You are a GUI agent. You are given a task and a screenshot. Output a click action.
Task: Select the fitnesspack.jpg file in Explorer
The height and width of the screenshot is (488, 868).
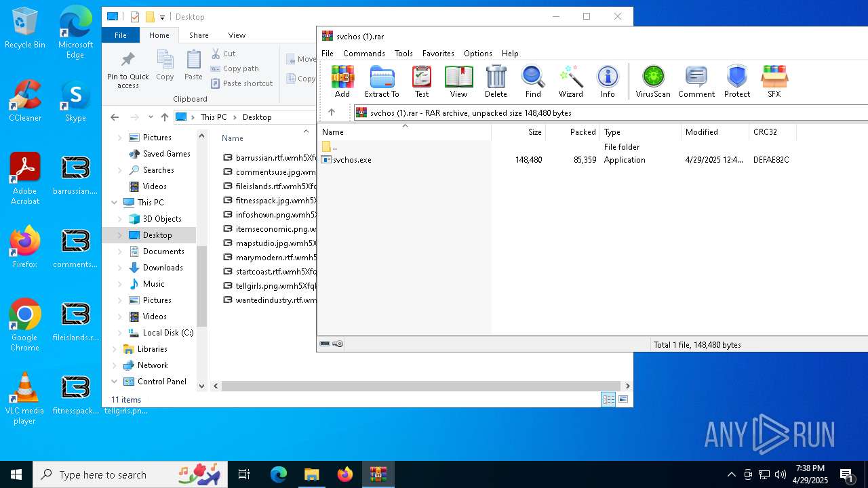tap(269, 201)
